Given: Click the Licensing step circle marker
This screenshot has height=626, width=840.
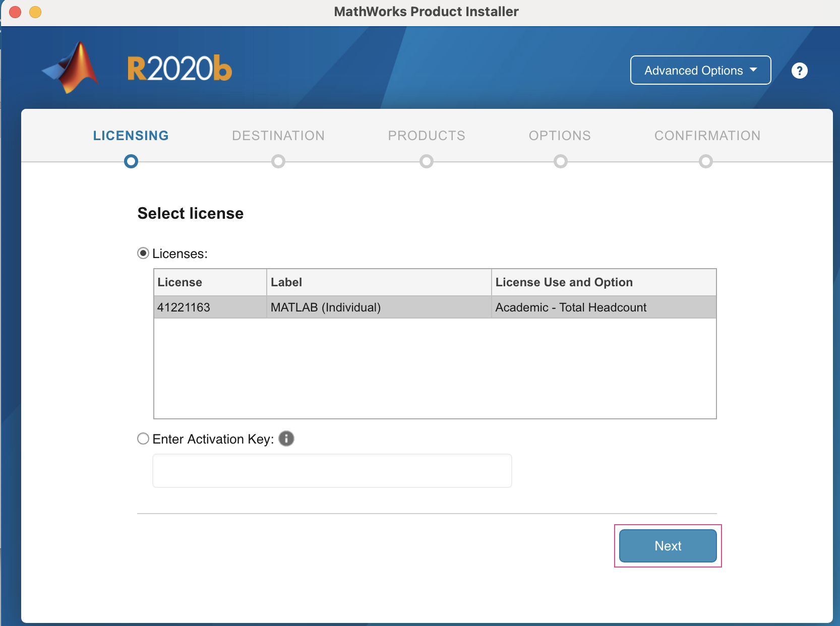Looking at the screenshot, I should tap(131, 161).
